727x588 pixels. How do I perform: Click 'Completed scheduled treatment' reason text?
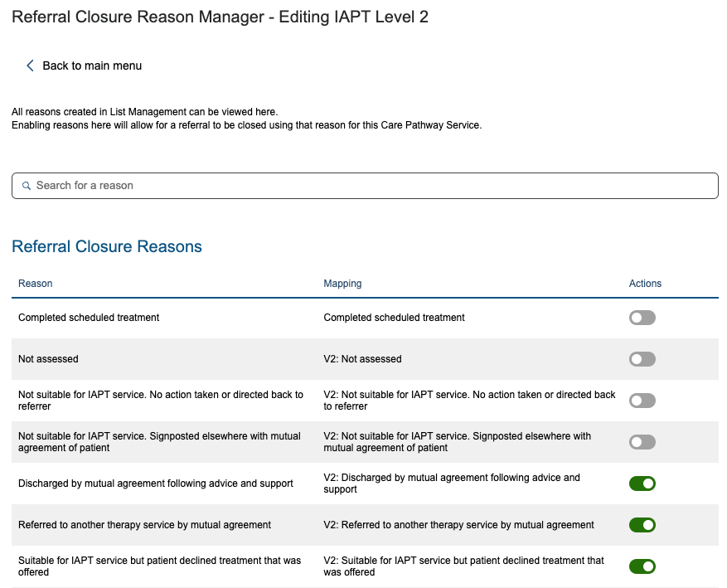[x=89, y=318]
